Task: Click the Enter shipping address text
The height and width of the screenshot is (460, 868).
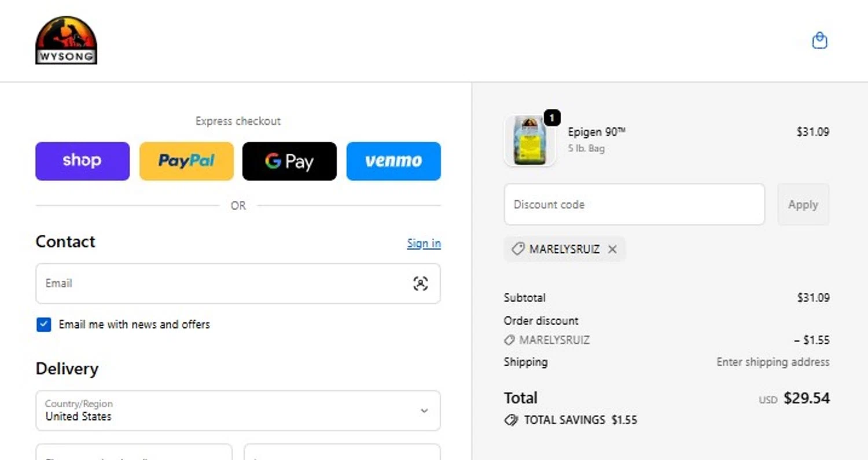Action: [773, 362]
